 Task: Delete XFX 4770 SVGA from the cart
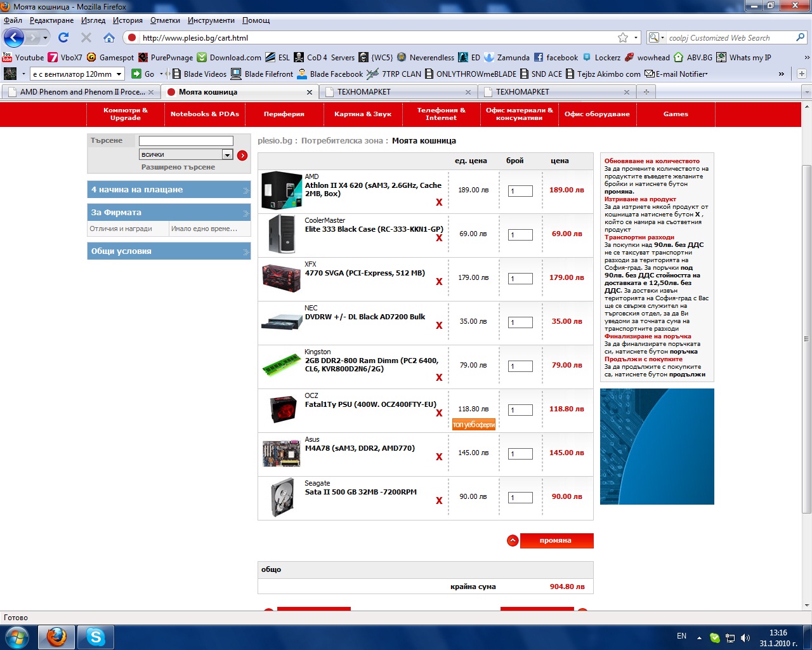[x=439, y=281]
